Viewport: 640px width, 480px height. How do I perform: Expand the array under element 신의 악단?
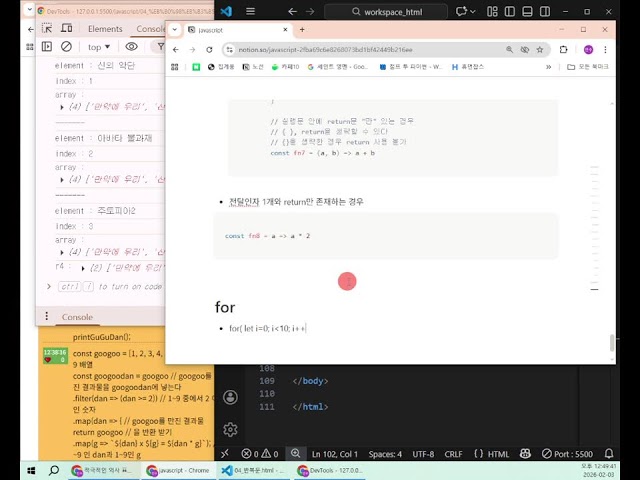(x=62, y=107)
